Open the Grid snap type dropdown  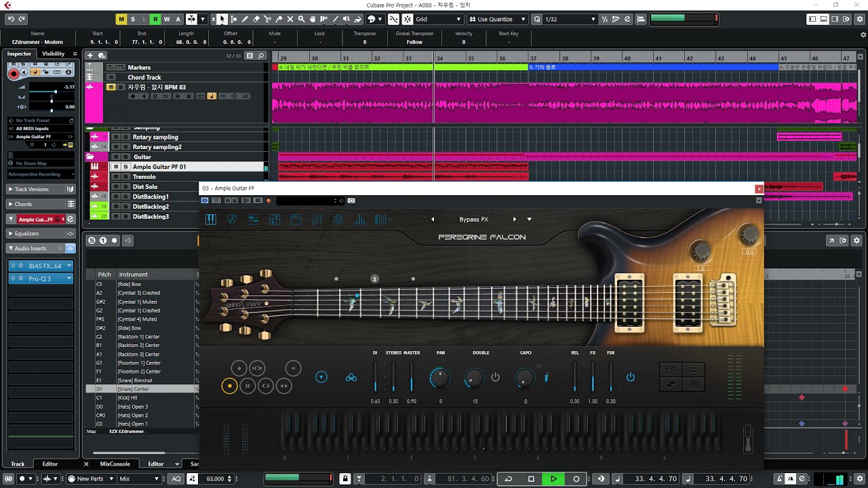pos(439,19)
